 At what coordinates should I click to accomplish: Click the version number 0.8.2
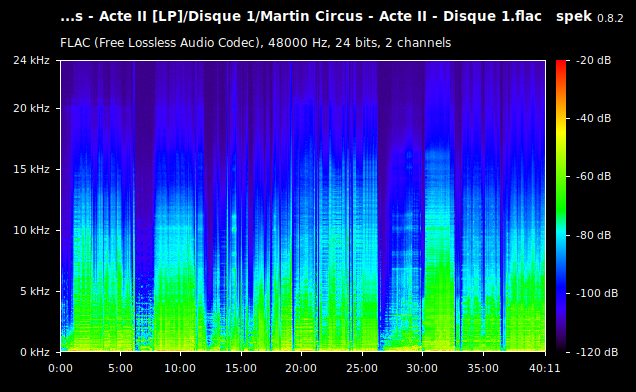tap(610, 18)
